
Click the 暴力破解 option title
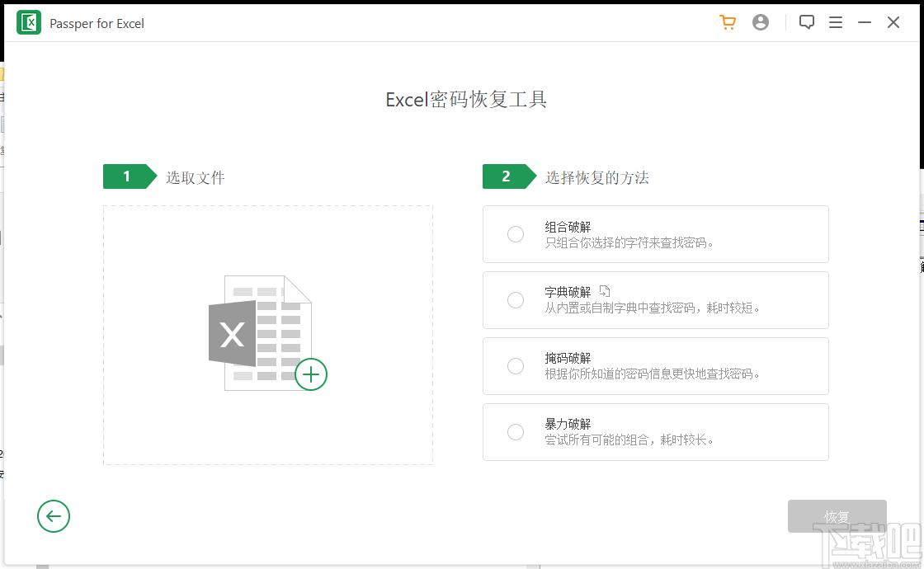568,424
